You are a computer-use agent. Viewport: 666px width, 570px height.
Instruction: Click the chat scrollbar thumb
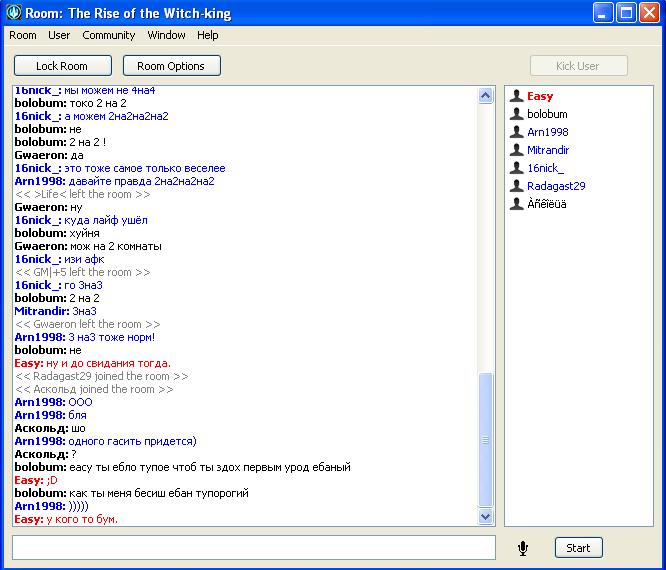(485, 440)
